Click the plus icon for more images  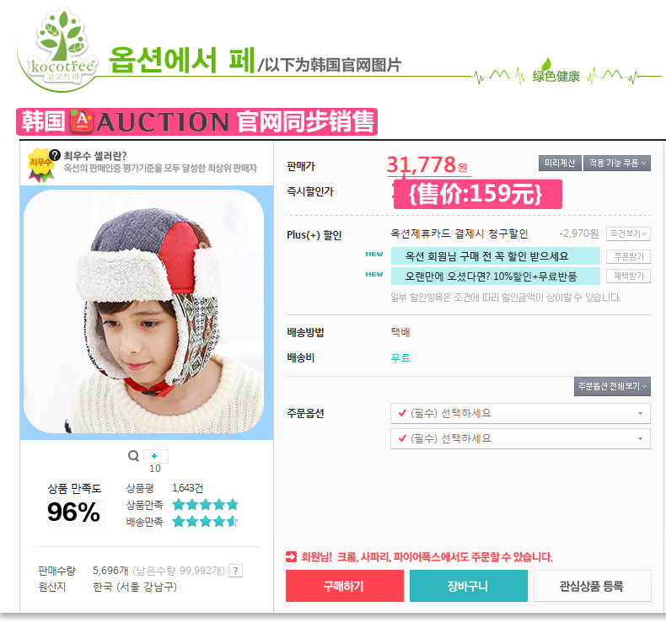155,456
